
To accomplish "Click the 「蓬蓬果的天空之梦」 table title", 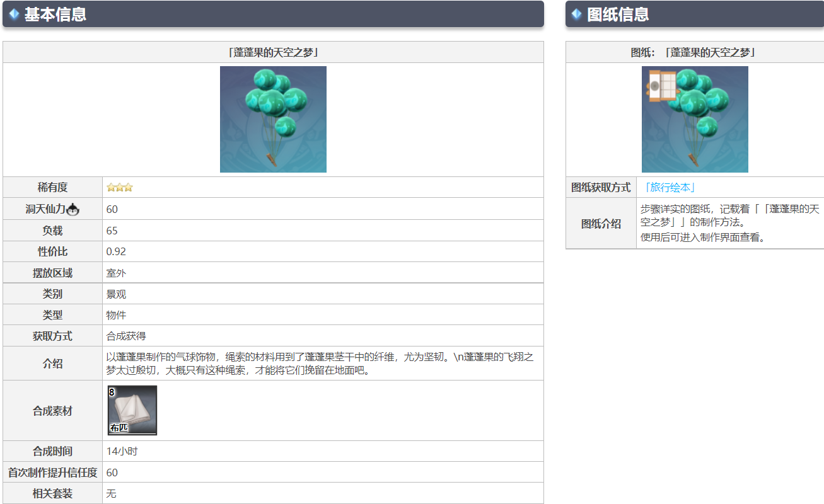I will 273,52.
